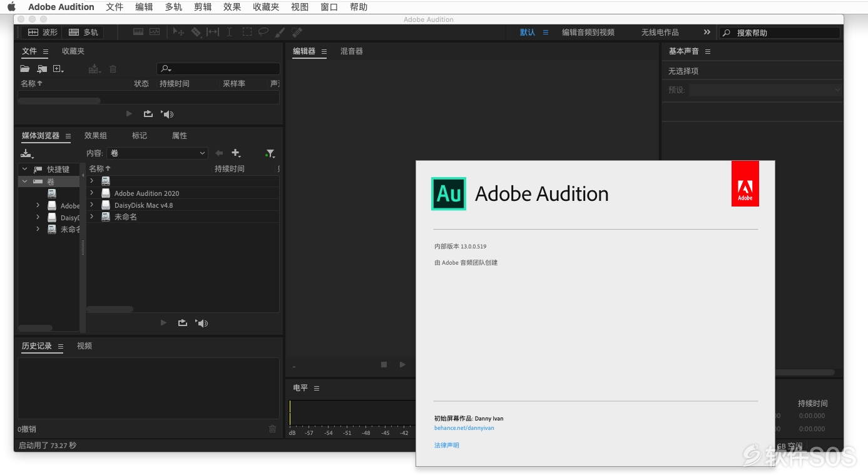Toggle auto-play speaker in the Files panel
This screenshot has height=475, width=868.
167,114
